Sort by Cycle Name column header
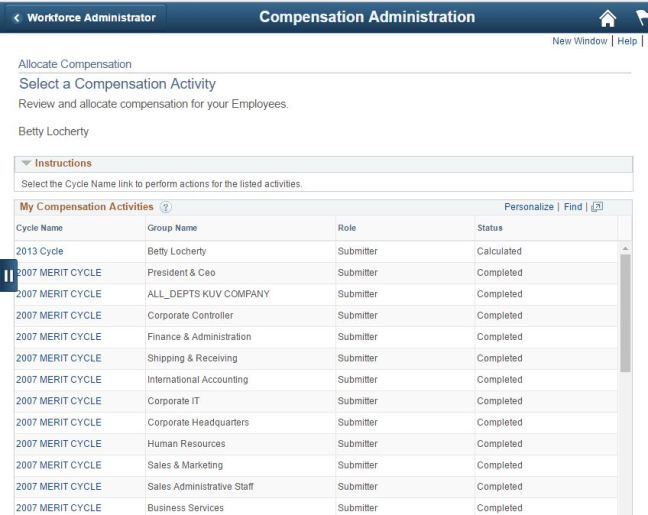This screenshot has width=648, height=515. click(42, 228)
